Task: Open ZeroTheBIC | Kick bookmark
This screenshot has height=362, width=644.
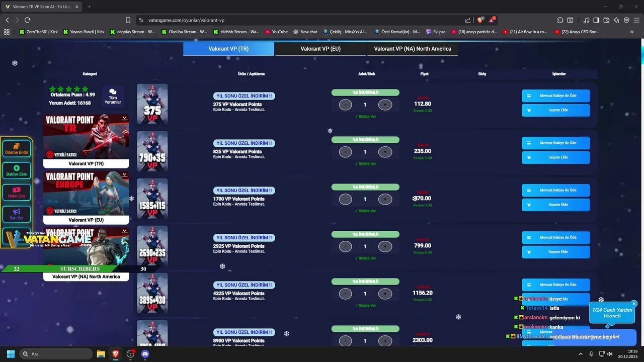Action: 39,32
